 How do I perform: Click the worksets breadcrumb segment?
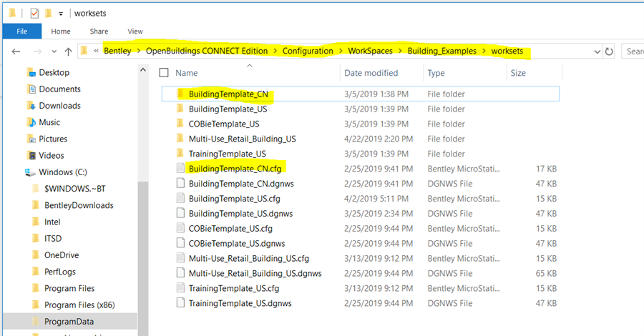click(x=507, y=51)
